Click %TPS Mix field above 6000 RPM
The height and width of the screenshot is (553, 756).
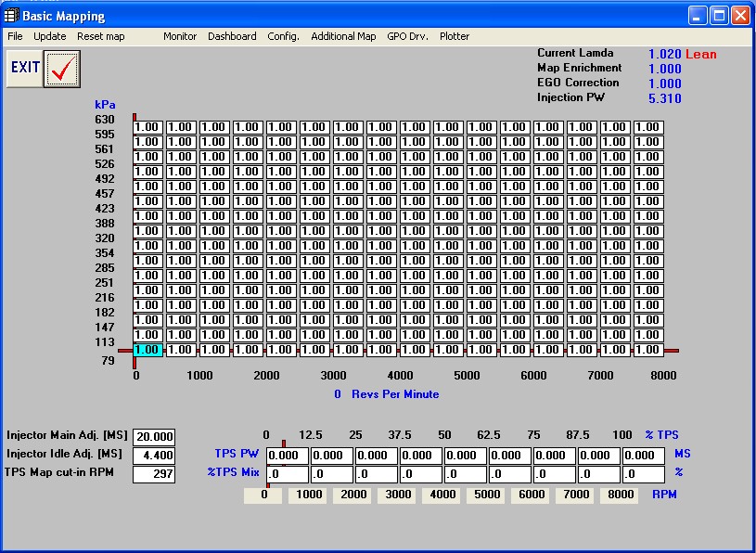(x=554, y=474)
